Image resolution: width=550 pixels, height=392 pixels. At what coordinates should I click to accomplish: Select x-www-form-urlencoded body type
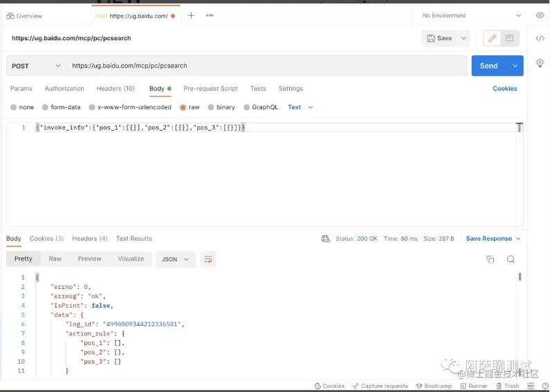coord(130,107)
